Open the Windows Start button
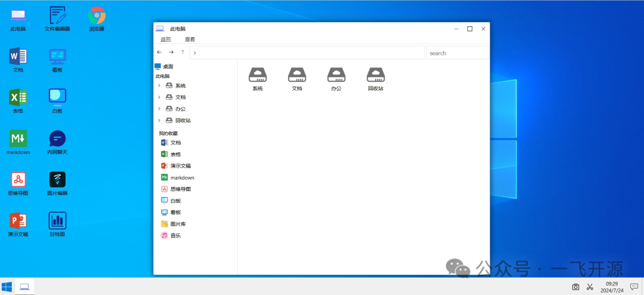The width and height of the screenshot is (644, 295). (7, 287)
